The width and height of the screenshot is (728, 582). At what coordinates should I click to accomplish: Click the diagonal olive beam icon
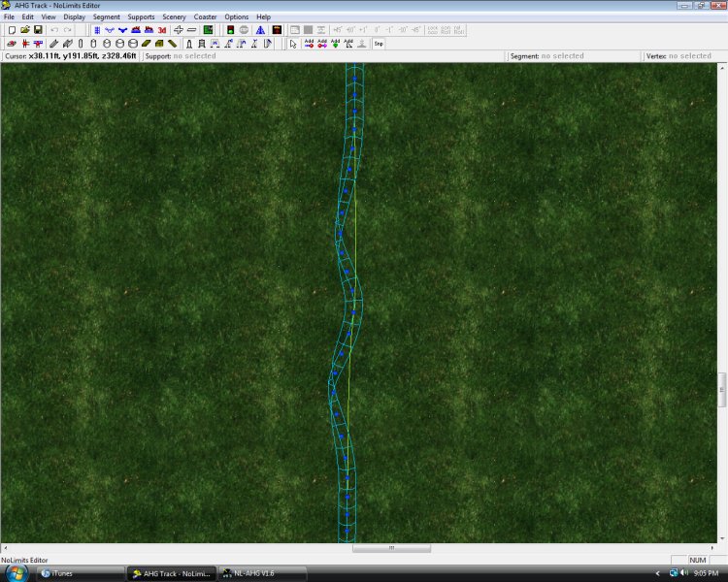172,44
